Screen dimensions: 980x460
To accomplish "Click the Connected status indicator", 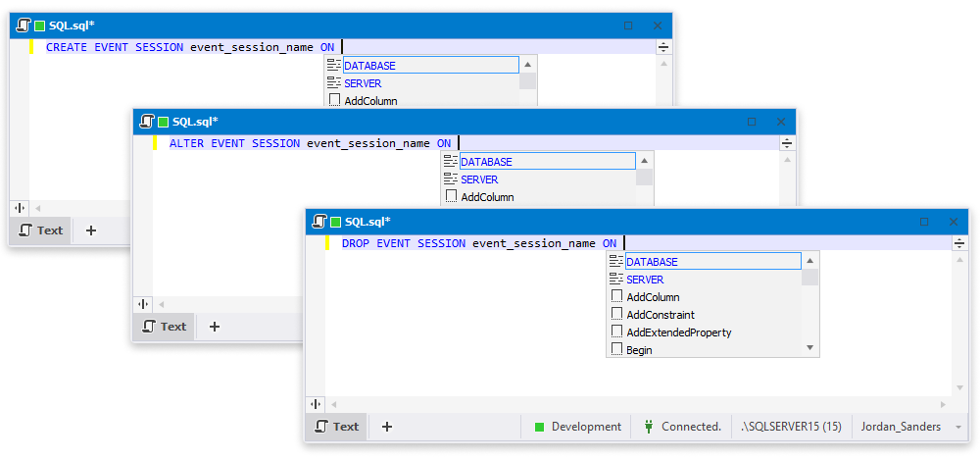I will (682, 427).
